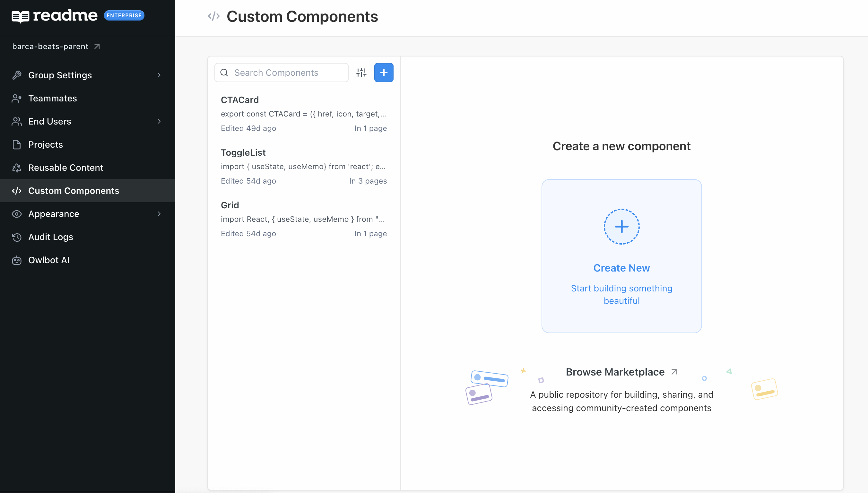
Task: Select Custom Components in the sidebar
Action: (x=87, y=191)
